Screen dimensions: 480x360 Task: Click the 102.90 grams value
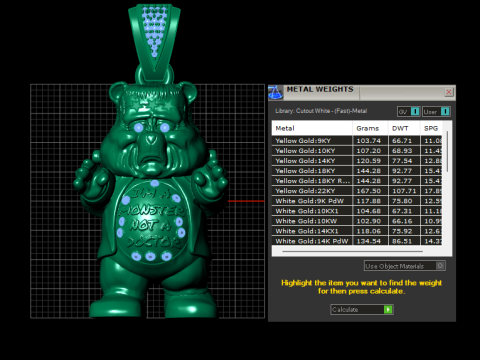coord(368,221)
